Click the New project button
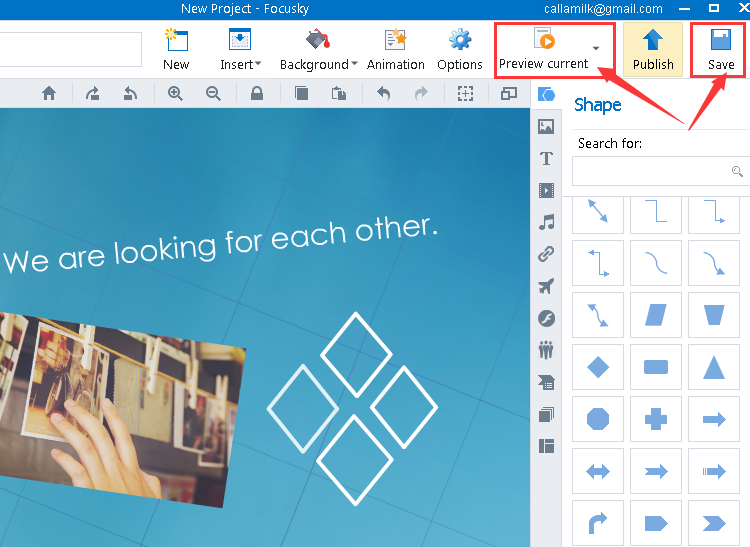The height and width of the screenshot is (547, 750). 176,50
